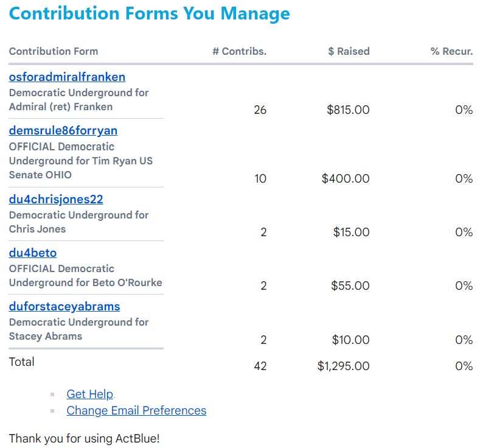Click the $400.00 amount for Tim Ryan

(346, 179)
